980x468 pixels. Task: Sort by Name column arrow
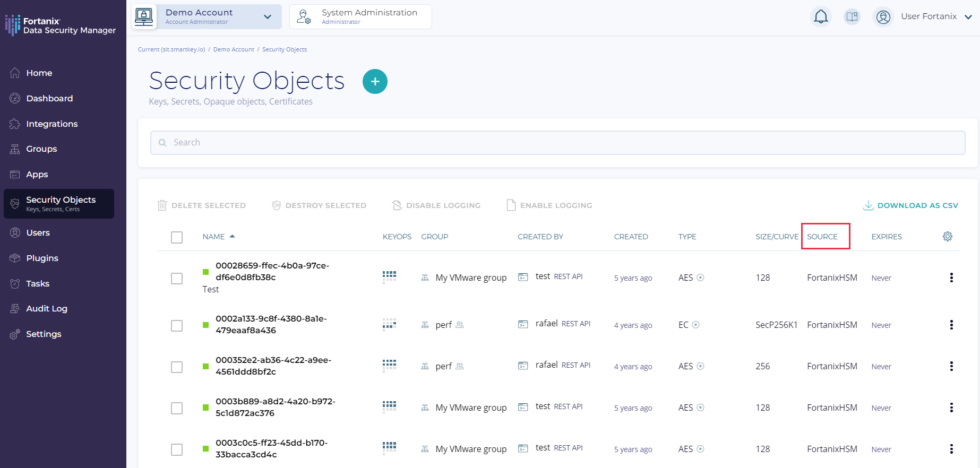pyautogui.click(x=232, y=236)
